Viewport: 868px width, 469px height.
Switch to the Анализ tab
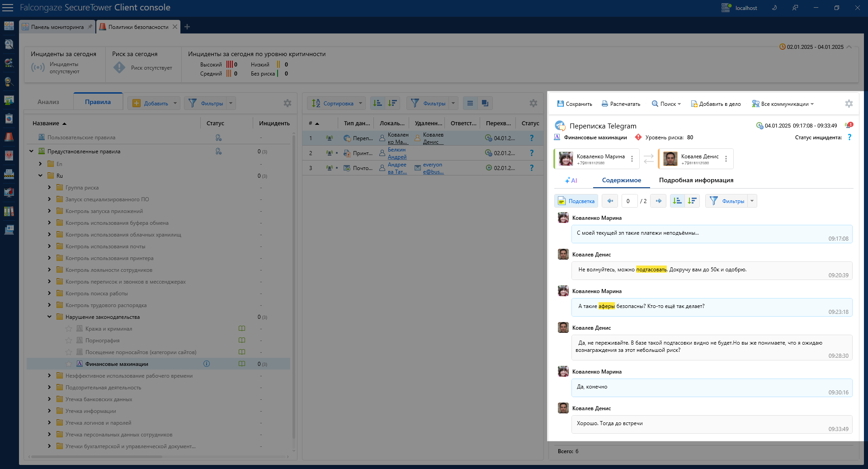click(x=48, y=102)
